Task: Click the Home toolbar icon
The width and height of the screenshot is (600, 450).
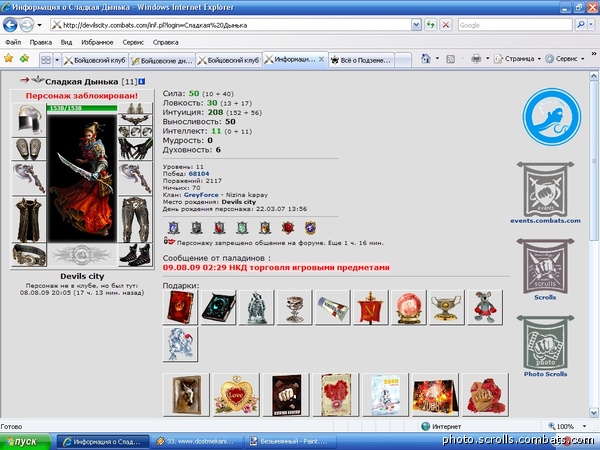Action: pos(426,59)
